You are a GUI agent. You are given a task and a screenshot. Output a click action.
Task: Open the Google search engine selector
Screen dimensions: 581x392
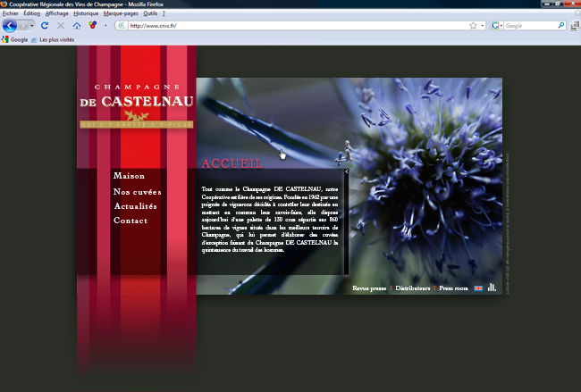coord(496,26)
